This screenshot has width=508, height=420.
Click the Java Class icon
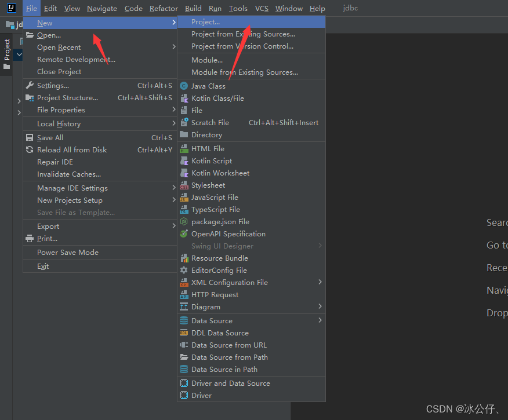[184, 86]
